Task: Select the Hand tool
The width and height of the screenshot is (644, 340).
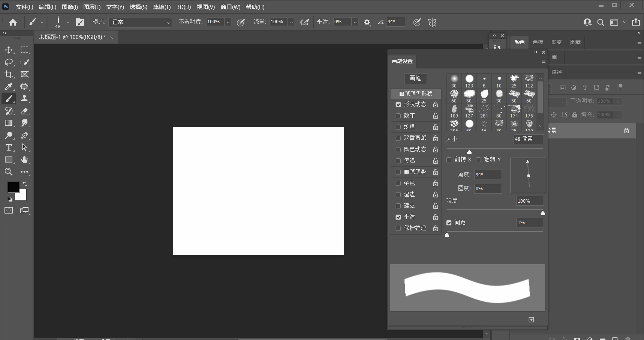Action: click(x=24, y=160)
